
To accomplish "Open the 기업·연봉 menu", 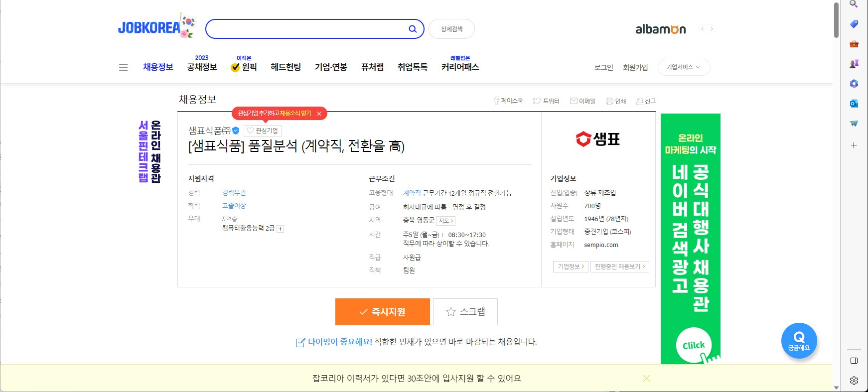I will point(331,67).
